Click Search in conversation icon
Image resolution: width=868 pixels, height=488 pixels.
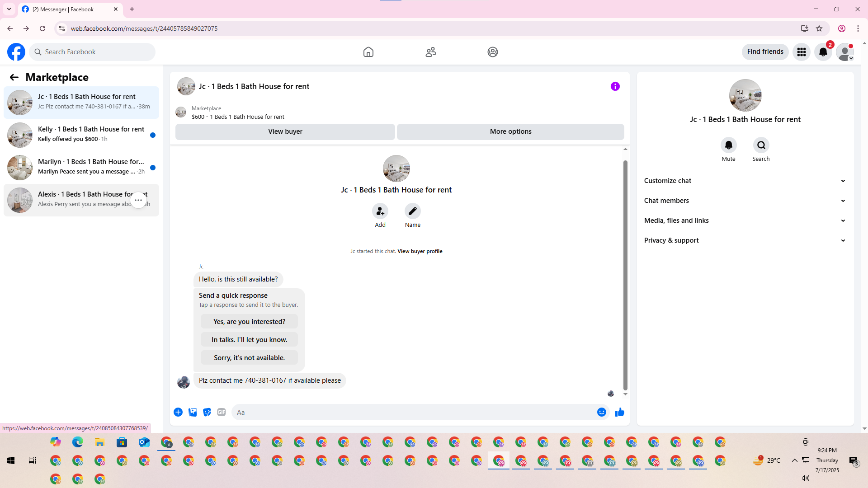[761, 145]
